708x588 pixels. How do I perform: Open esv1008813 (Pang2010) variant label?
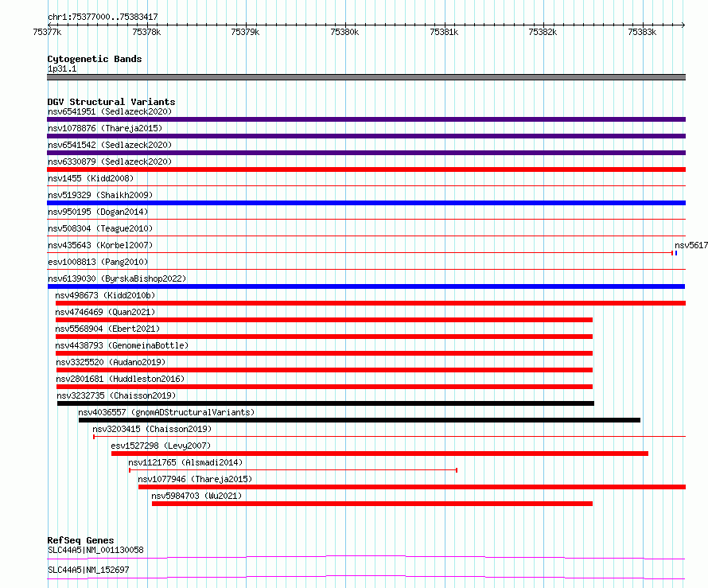pyautogui.click(x=98, y=262)
